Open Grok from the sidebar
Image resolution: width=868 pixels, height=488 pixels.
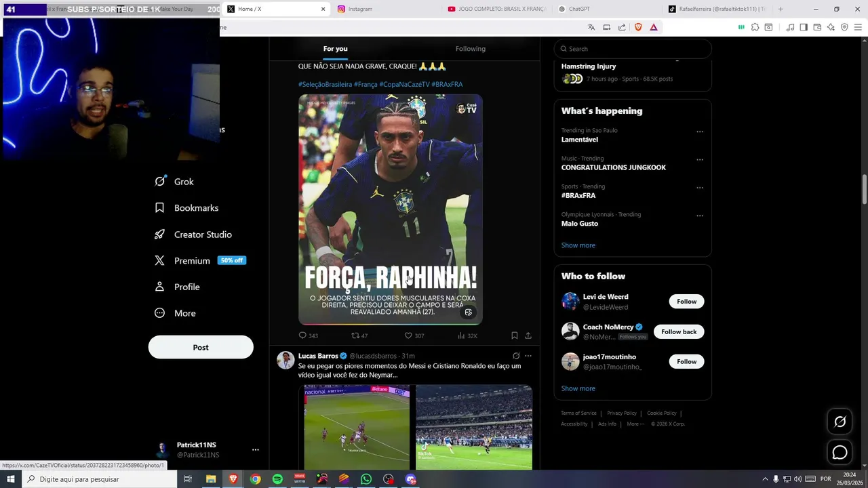(174, 182)
